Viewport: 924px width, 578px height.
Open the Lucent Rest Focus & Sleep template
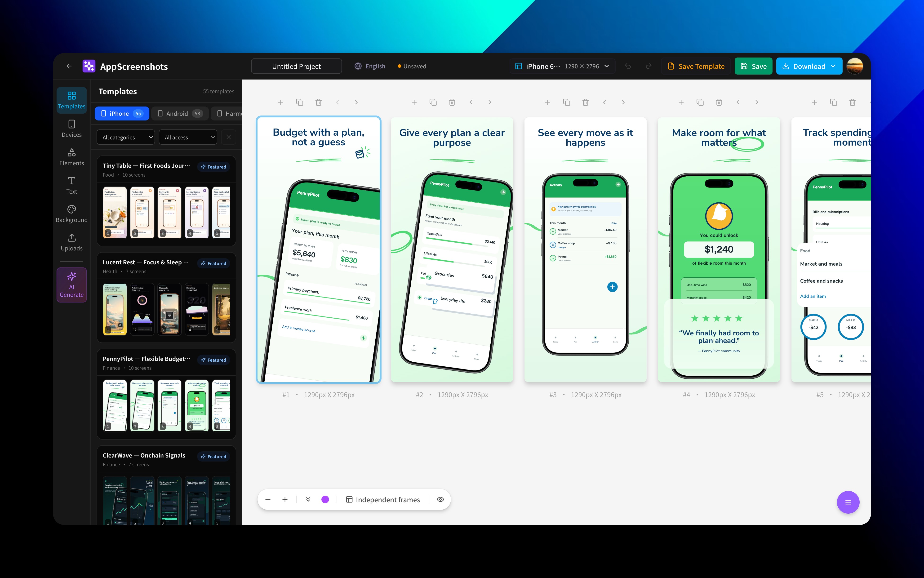[x=166, y=298]
